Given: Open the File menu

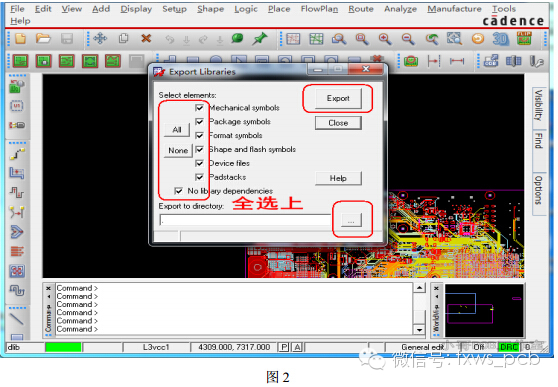Looking at the screenshot, I should (17, 9).
